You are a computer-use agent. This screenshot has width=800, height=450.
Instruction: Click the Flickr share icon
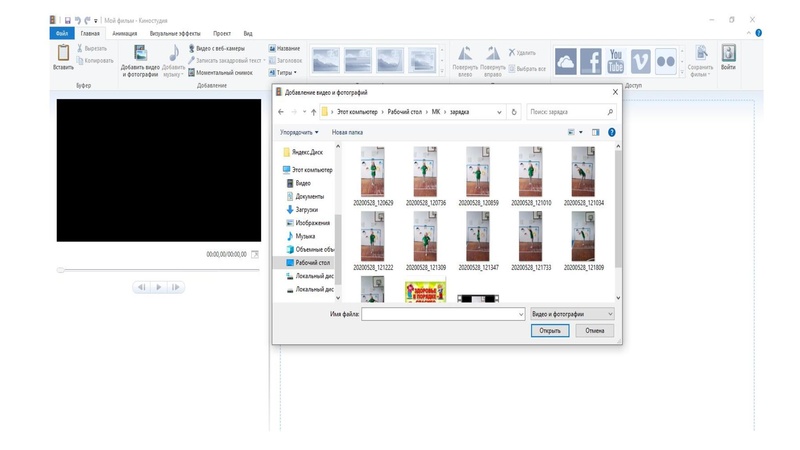pos(665,61)
